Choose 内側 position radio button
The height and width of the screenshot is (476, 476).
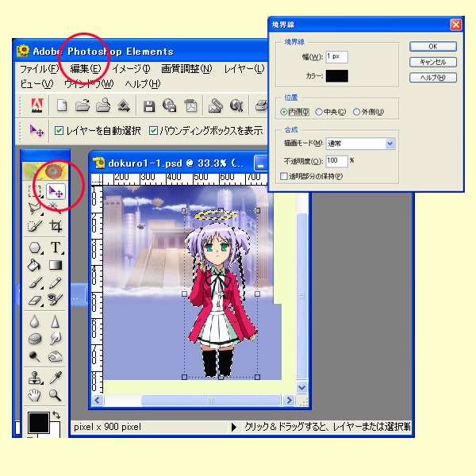pyautogui.click(x=284, y=112)
